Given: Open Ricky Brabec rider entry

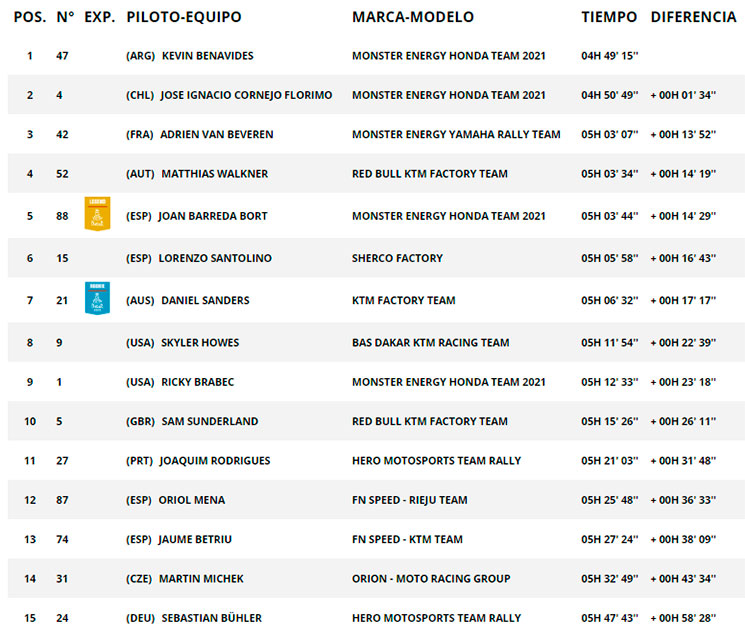Looking at the screenshot, I should point(198,383).
